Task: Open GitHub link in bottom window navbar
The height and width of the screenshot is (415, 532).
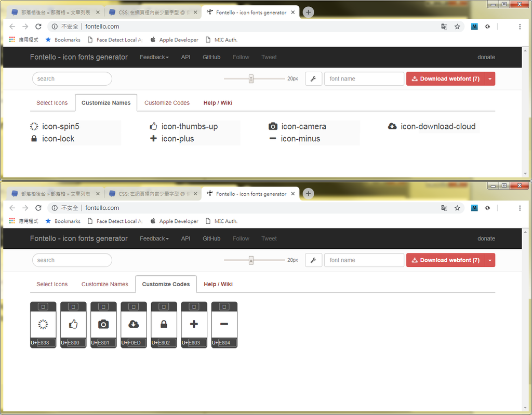Action: click(211, 239)
